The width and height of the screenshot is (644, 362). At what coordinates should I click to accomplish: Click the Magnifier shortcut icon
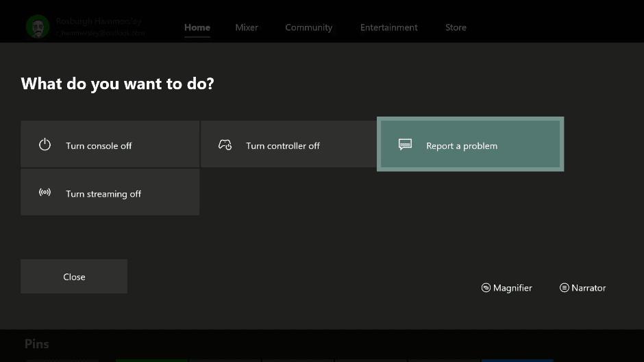(x=486, y=288)
